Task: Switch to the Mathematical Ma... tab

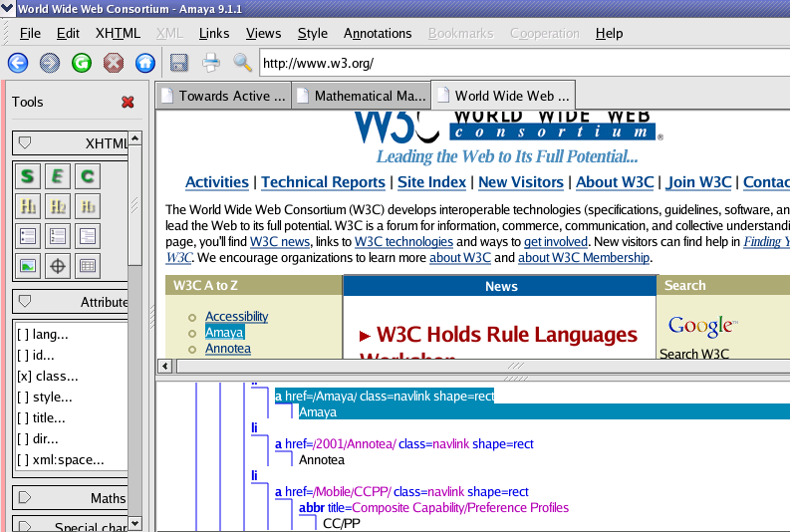Action: (x=362, y=96)
